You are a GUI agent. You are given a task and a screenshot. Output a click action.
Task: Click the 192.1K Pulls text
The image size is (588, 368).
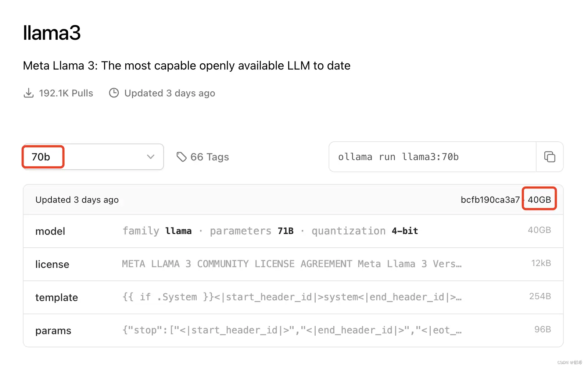point(66,93)
